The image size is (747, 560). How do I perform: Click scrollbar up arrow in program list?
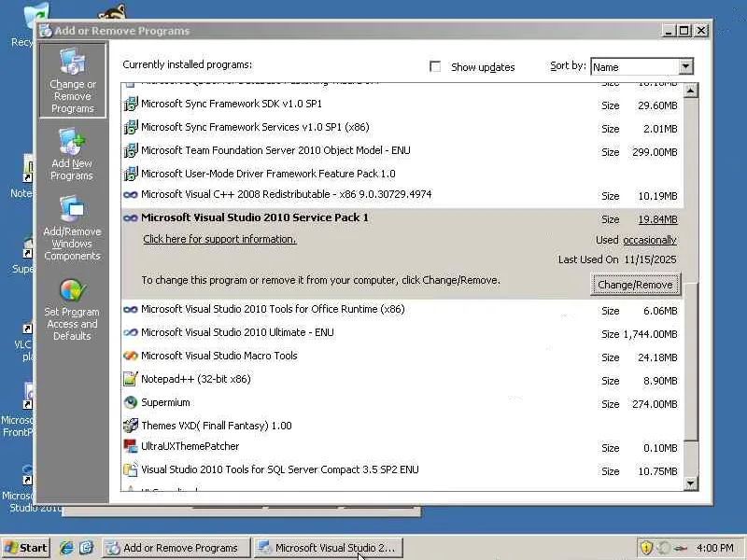pos(691,90)
